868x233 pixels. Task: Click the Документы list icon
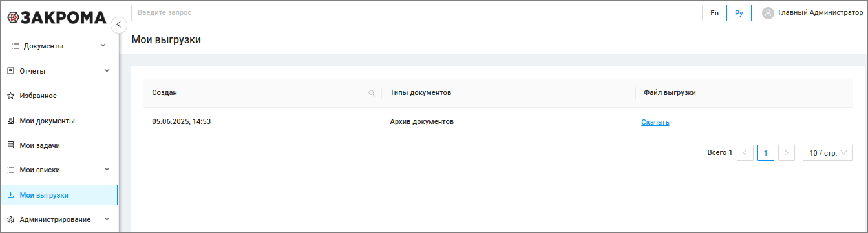(15, 46)
